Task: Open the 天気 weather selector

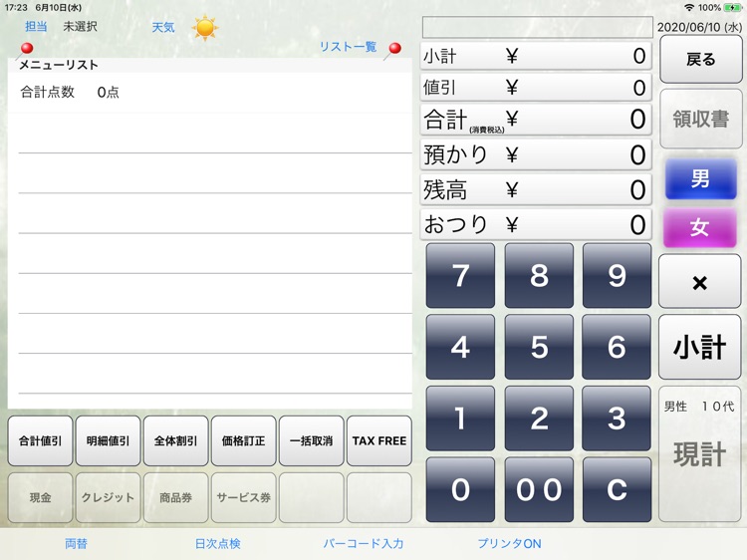Action: pyautogui.click(x=163, y=27)
